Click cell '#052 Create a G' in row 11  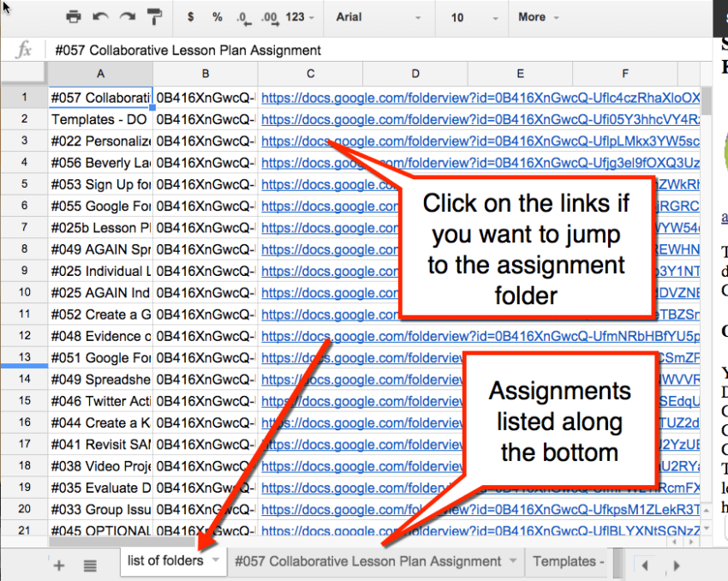pos(100,314)
